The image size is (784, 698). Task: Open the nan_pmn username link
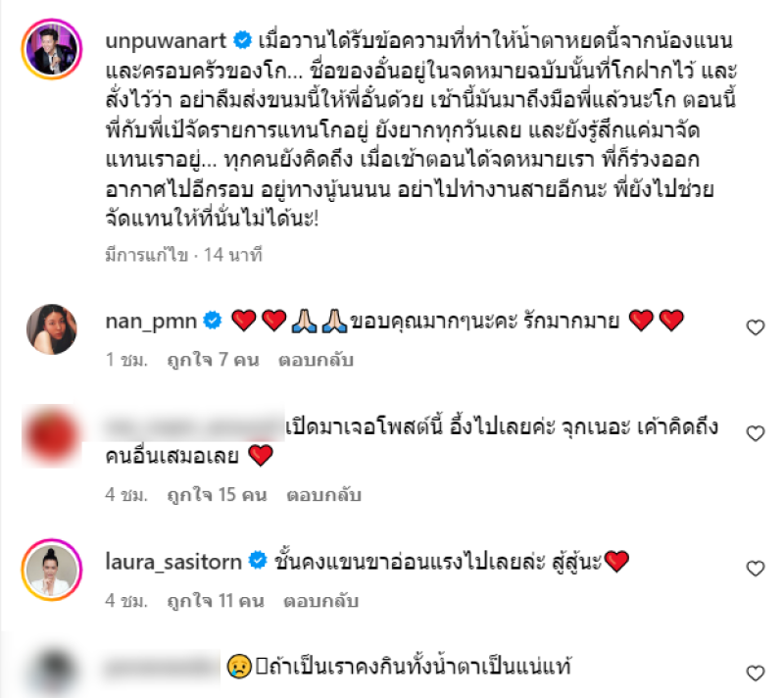point(151,322)
